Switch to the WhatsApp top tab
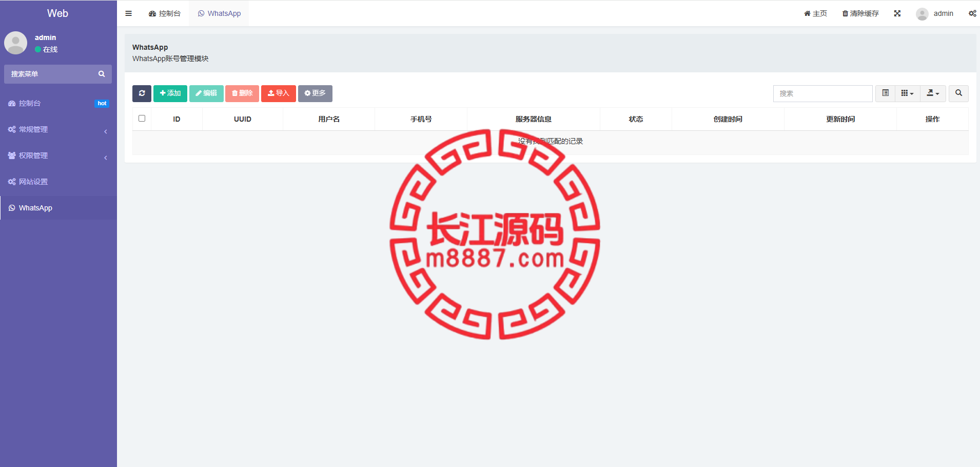 point(219,13)
